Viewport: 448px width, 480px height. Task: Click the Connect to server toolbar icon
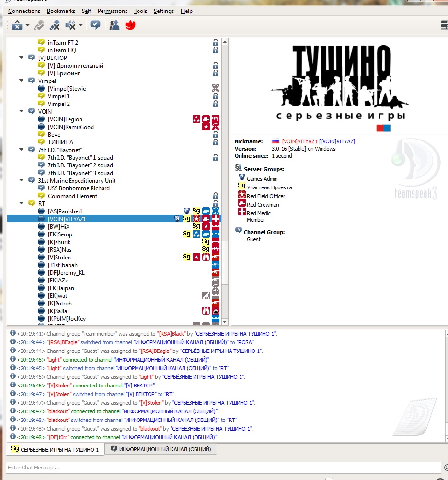(17, 25)
